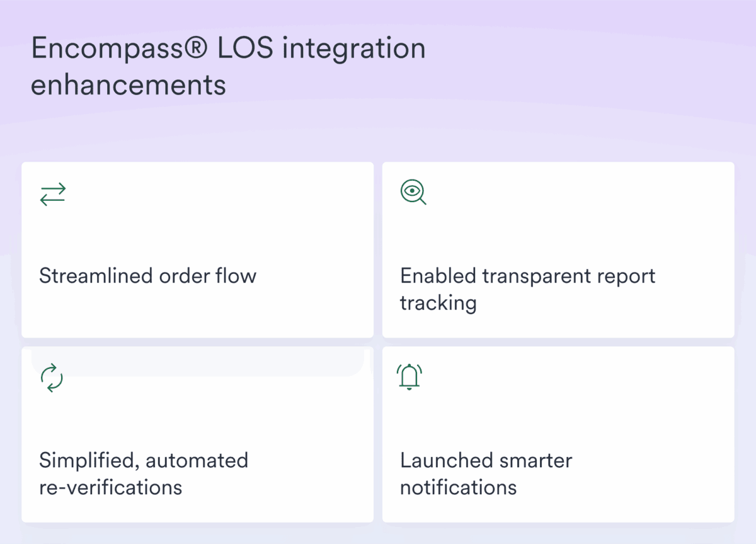The width and height of the screenshot is (756, 544).
Task: Click the Encompass® LOS integration enhancements heading
Action: point(227,66)
